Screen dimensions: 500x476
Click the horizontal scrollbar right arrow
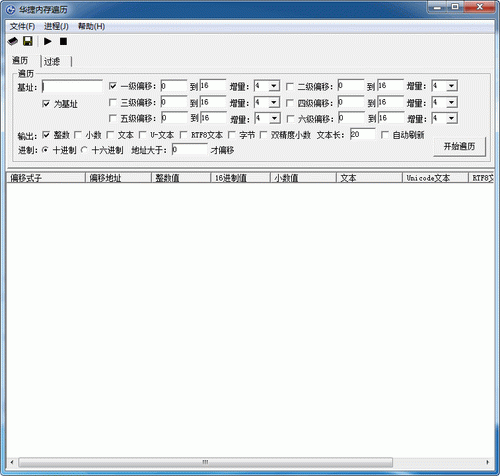[488, 462]
